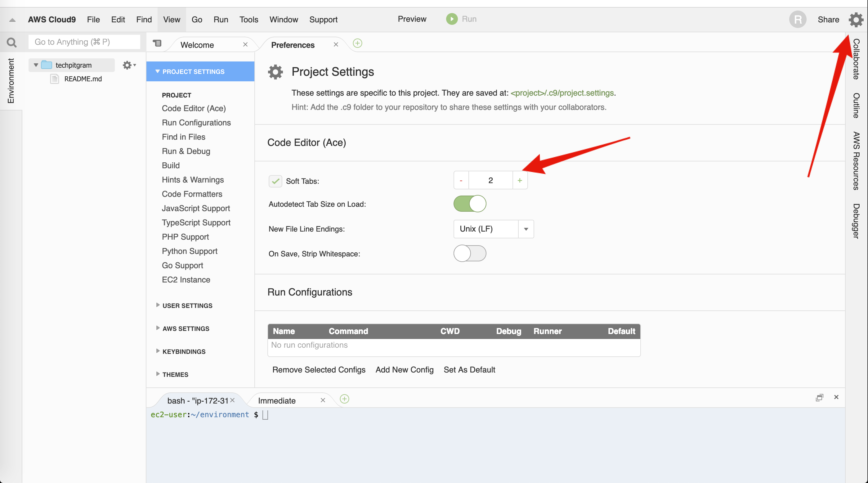The image size is (868, 483).
Task: Click the AWS Cloud9 settings gear icon
Action: click(x=856, y=19)
